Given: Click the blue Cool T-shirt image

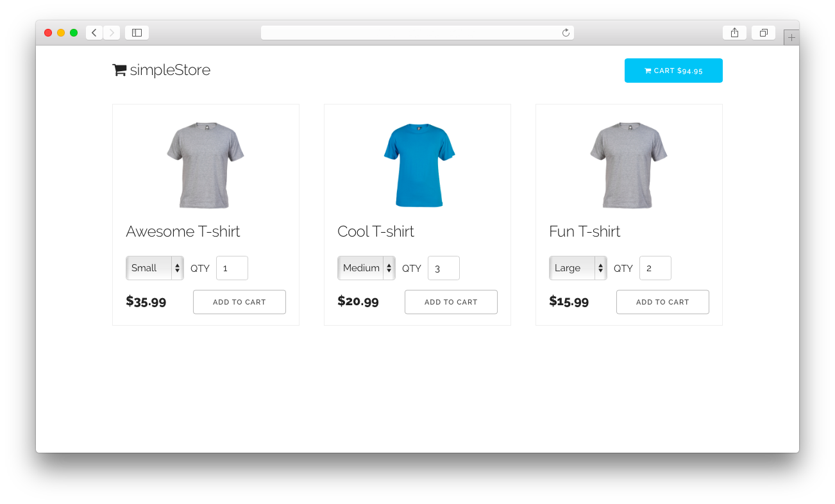Looking at the screenshot, I should 419,165.
